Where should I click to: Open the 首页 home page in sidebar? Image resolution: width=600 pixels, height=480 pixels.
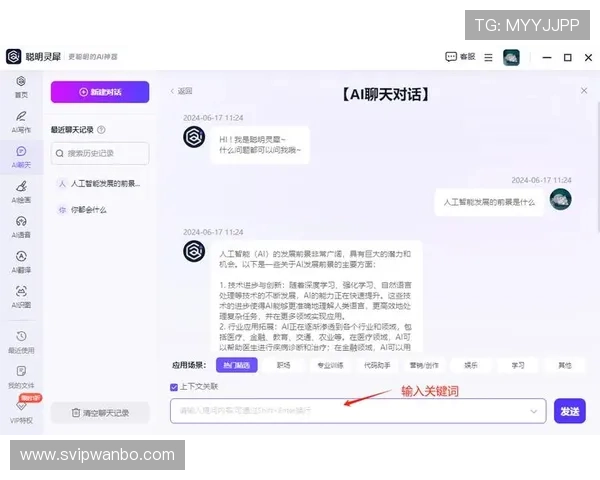click(x=21, y=87)
